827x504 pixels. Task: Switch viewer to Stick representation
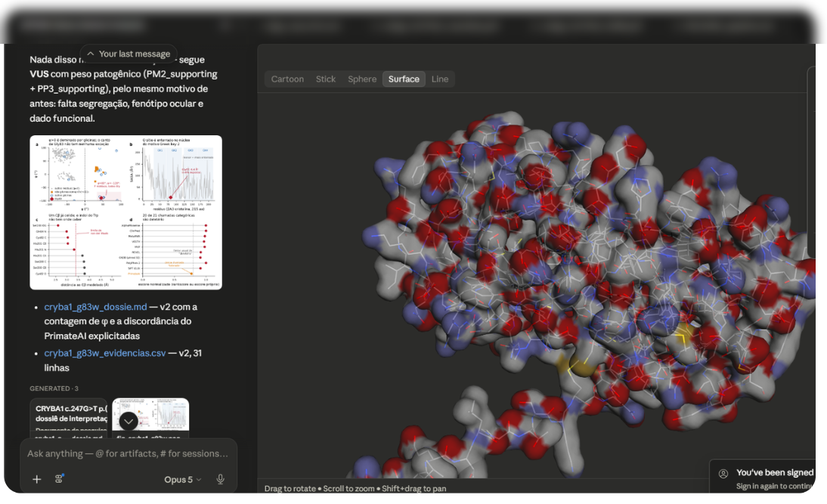pos(325,79)
